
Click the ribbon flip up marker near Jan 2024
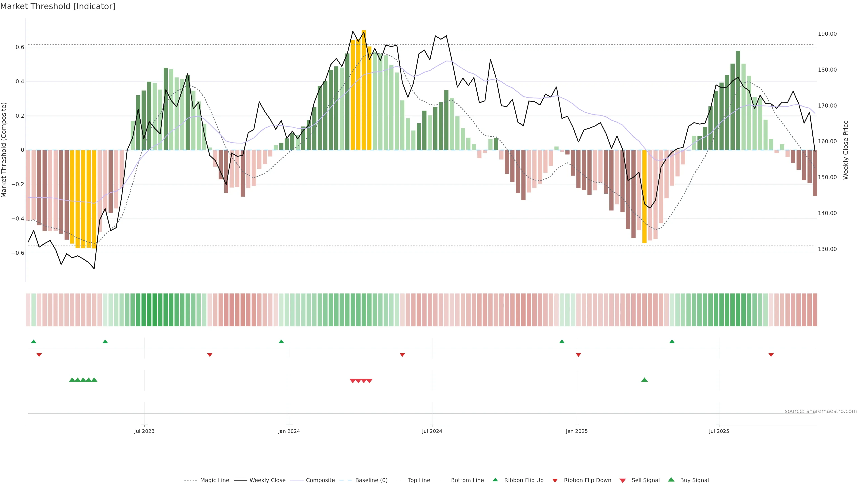(x=281, y=342)
